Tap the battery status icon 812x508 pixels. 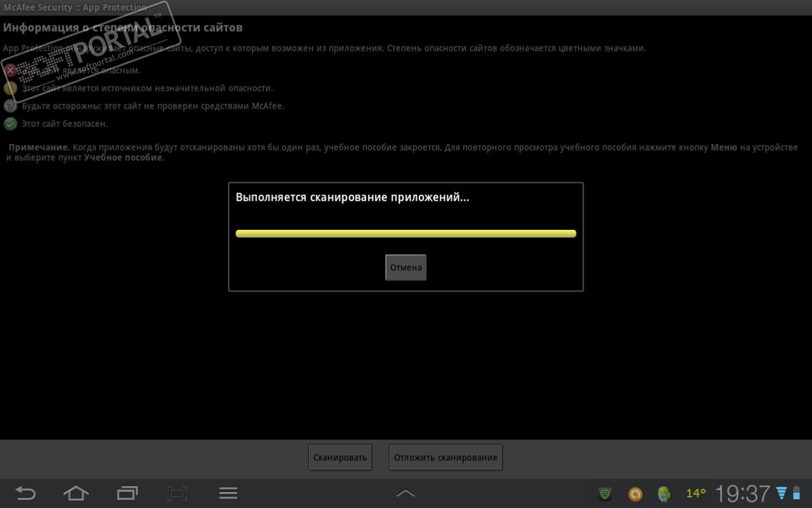pos(796,493)
